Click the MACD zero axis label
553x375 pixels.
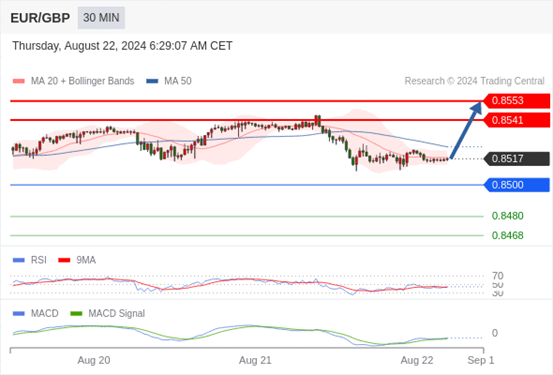tap(495, 333)
